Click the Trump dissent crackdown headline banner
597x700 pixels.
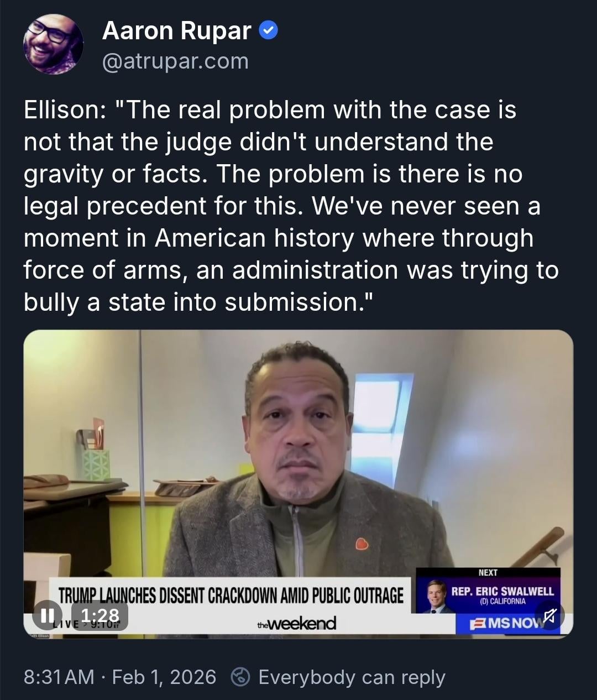[x=231, y=595]
